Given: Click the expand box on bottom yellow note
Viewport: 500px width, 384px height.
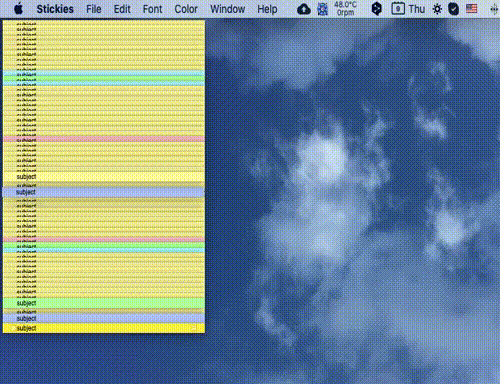Looking at the screenshot, I should click(194, 328).
